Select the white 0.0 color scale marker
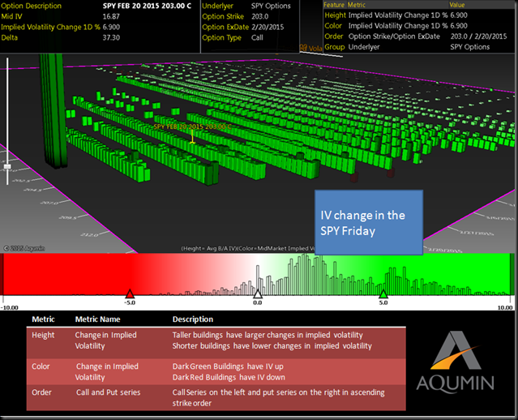The width and height of the screenshot is (518, 420). 257,294
